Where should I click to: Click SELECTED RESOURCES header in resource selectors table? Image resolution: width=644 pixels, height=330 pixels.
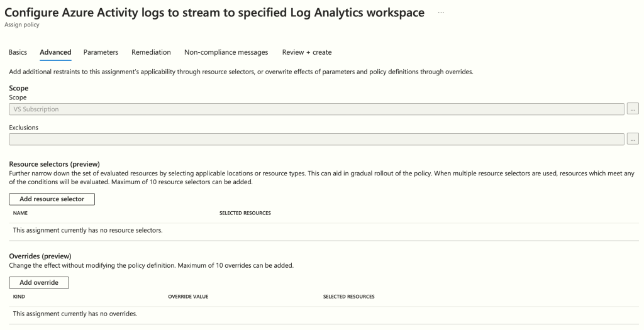pyautogui.click(x=245, y=214)
